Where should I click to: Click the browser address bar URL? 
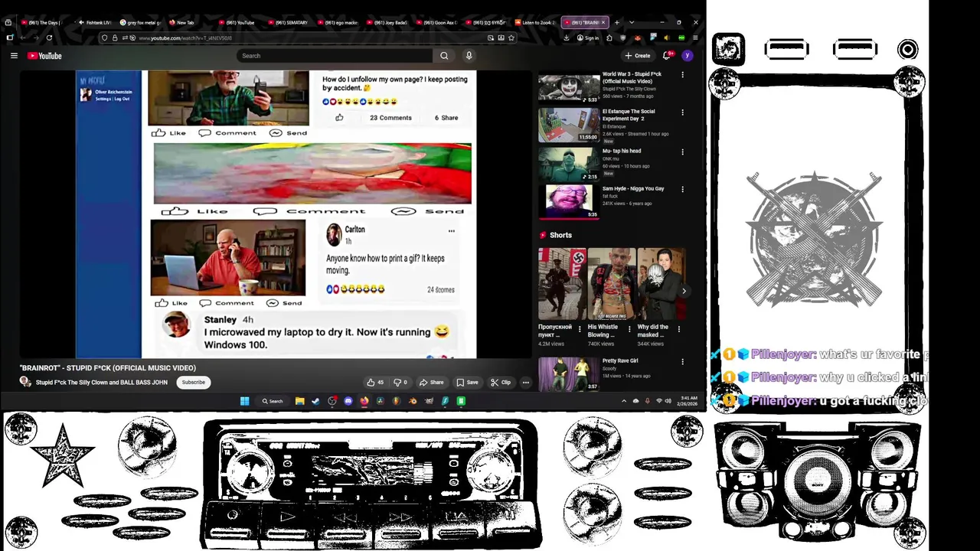(x=185, y=38)
